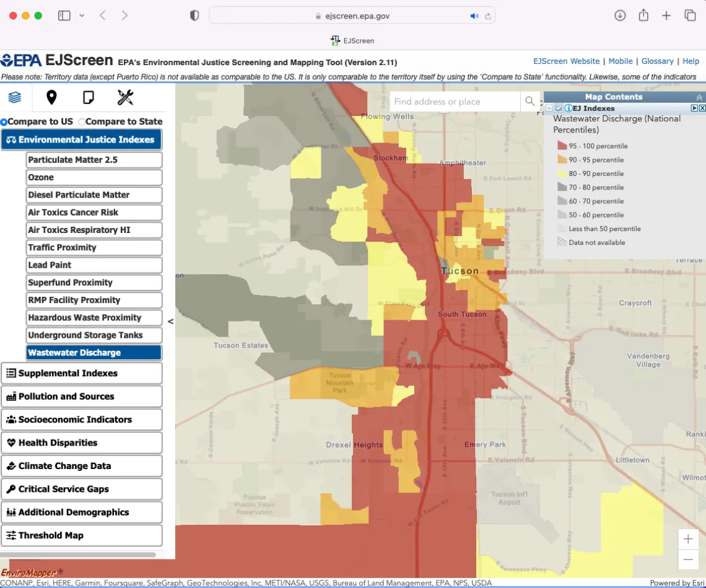This screenshot has height=588, width=706.
Task: Expand the Climate Change Data section
Action: coord(82,466)
